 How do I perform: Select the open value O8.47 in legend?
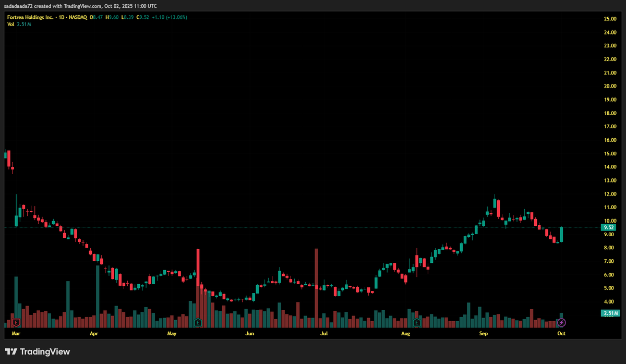(x=96, y=17)
